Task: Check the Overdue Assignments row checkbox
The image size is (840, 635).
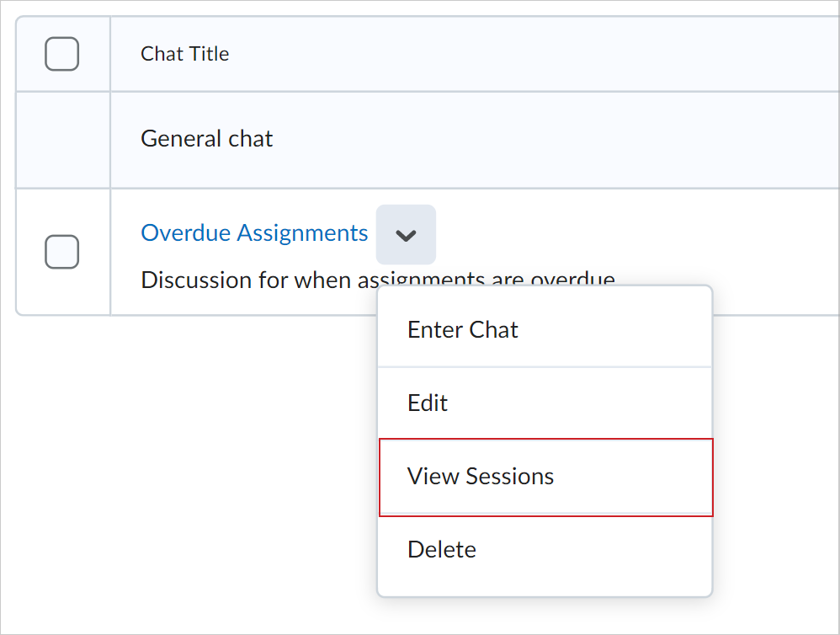Action: click(61, 252)
